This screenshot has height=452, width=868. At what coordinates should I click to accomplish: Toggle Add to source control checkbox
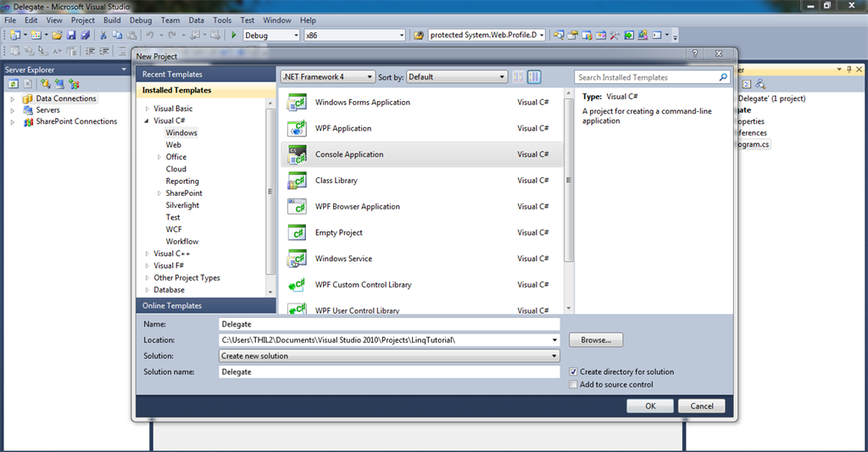coord(574,384)
